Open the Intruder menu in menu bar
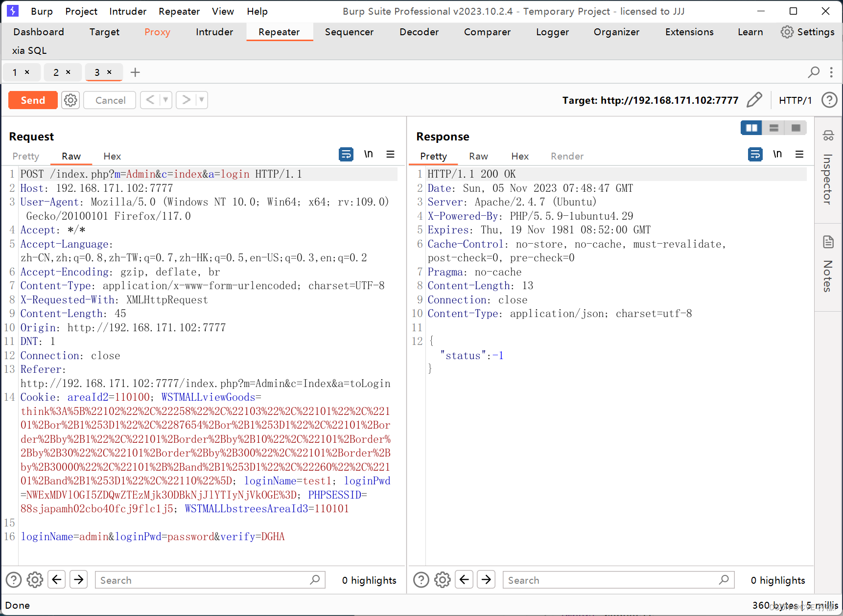The image size is (843, 616). tap(128, 11)
